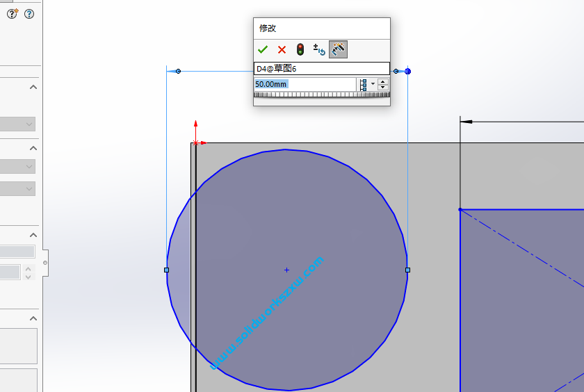The image size is (584, 392).
Task: Click the panel collapse handle on the panel edge
Action: (45, 263)
